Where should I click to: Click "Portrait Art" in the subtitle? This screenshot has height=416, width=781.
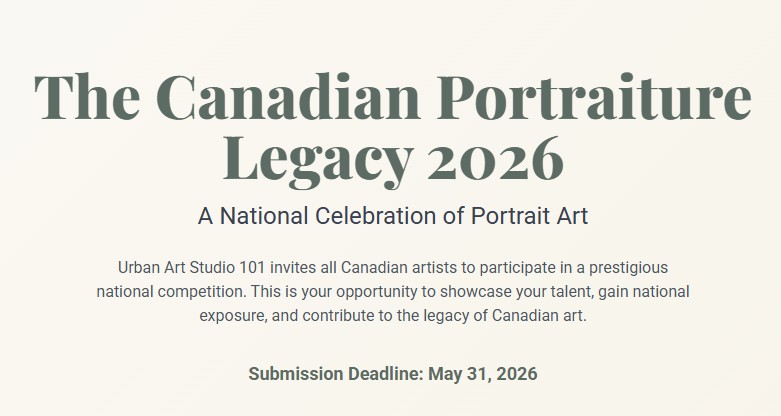point(529,215)
